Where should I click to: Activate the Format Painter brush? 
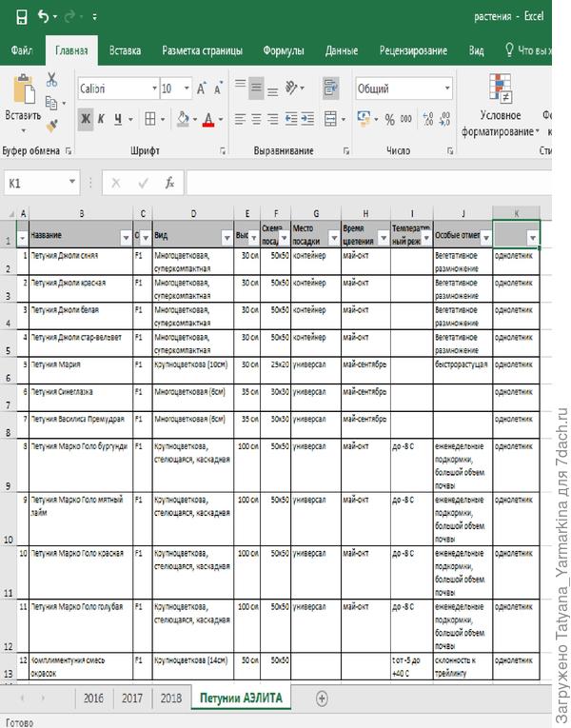tap(51, 125)
